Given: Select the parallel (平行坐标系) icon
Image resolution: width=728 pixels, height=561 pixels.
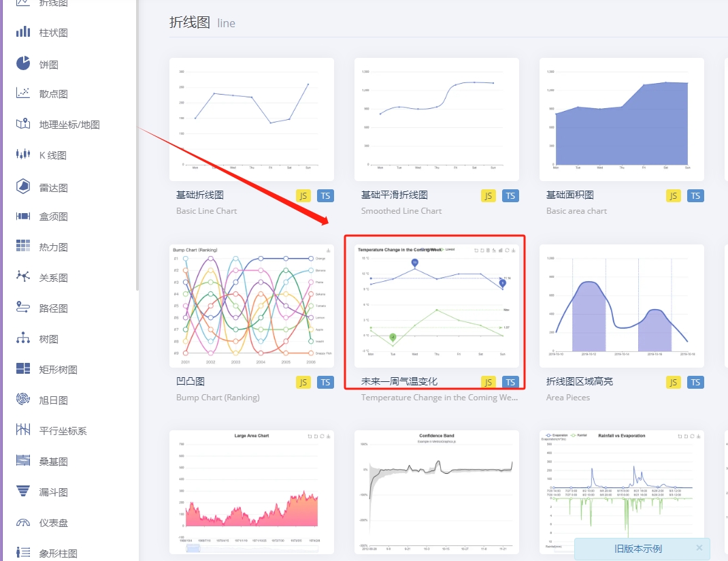Looking at the screenshot, I should [23, 430].
